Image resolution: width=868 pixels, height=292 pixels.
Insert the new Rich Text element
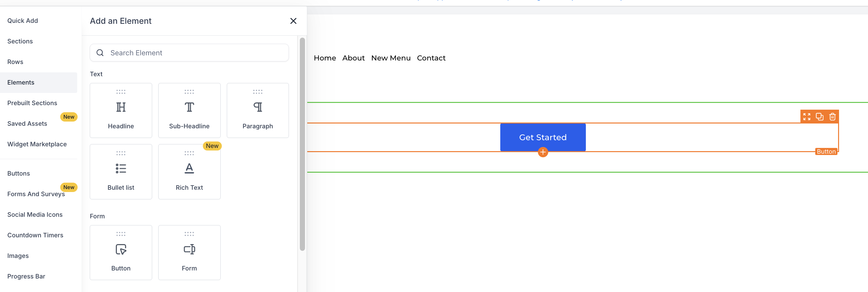point(189,171)
